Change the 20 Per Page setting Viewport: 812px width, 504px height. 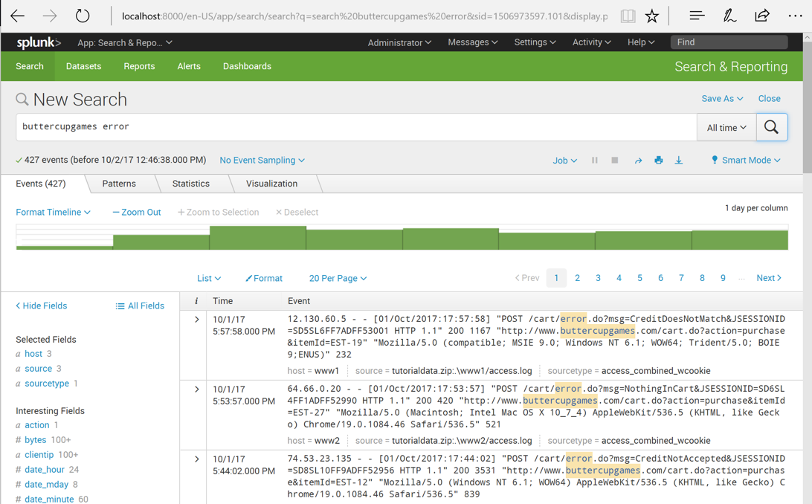338,278
